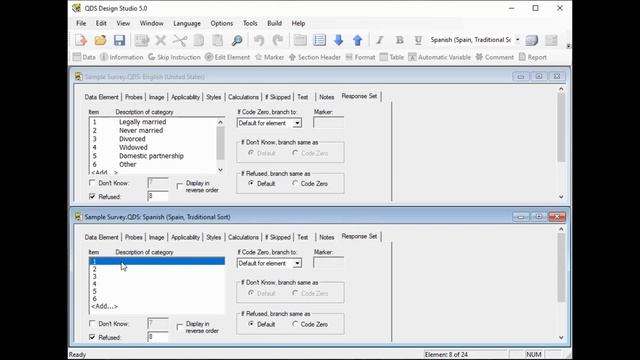Switch to Probes tab in Spanish window

133,237
